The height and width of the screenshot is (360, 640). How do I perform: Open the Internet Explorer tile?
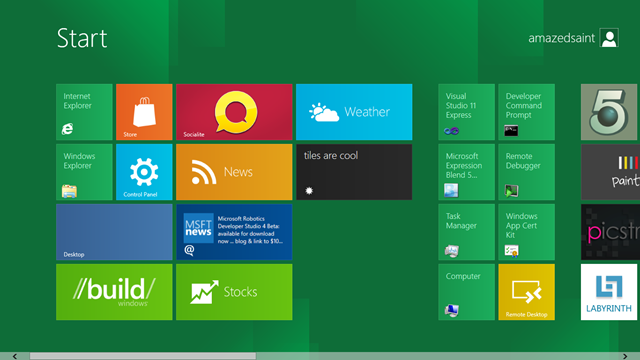(x=84, y=112)
